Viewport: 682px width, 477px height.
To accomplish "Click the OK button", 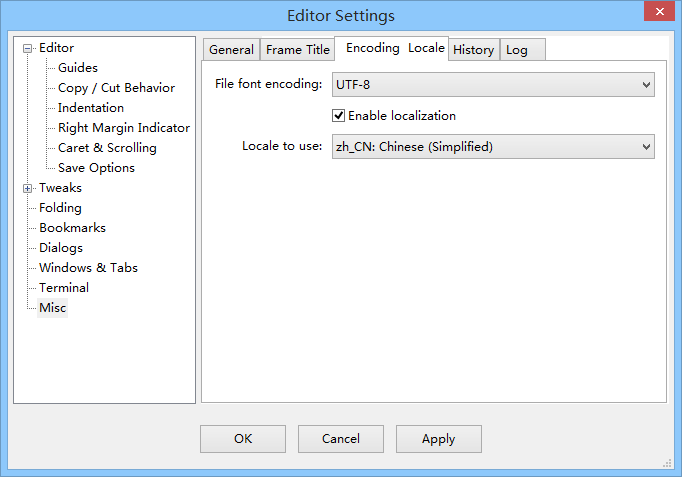I will pos(243,439).
